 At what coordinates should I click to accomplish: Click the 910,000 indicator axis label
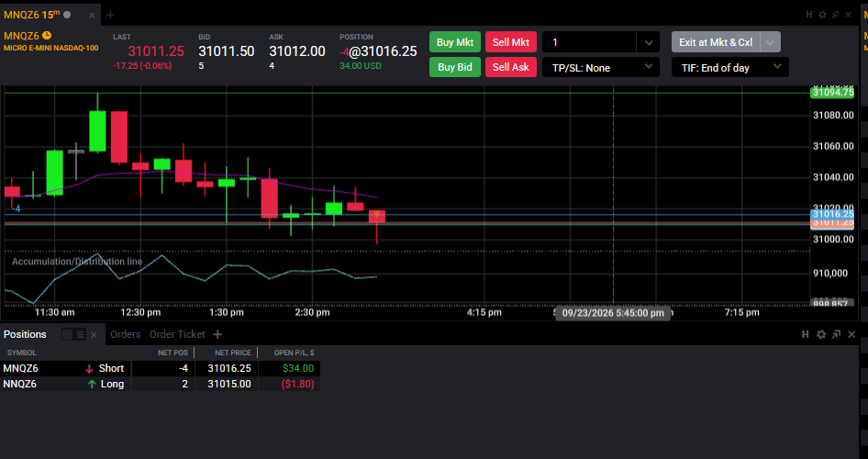coord(830,273)
